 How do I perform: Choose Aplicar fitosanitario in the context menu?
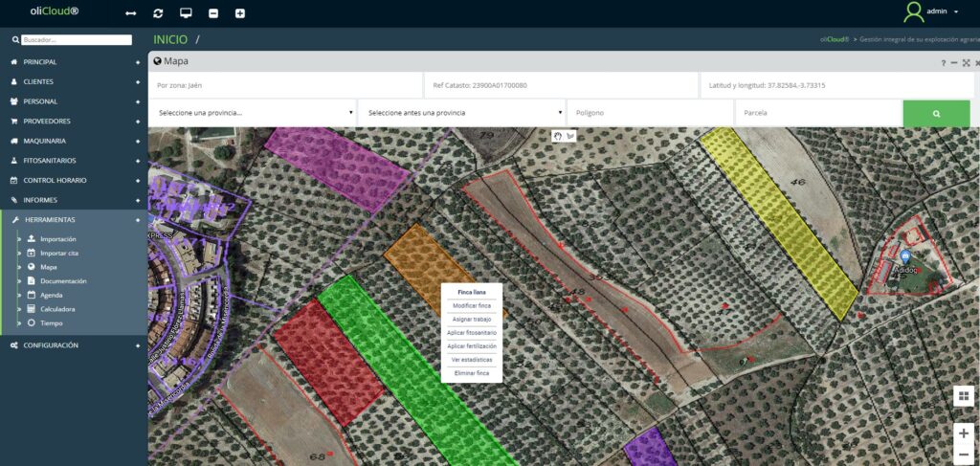[472, 333]
